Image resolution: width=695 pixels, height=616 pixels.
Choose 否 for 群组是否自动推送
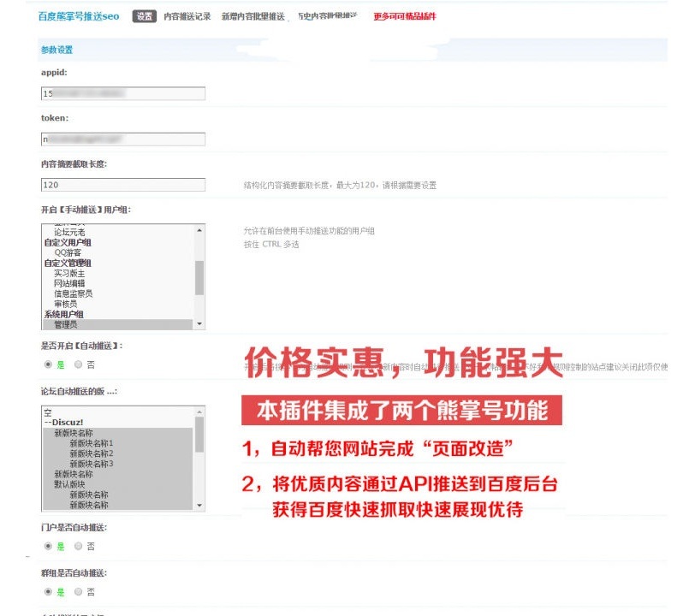point(79,592)
